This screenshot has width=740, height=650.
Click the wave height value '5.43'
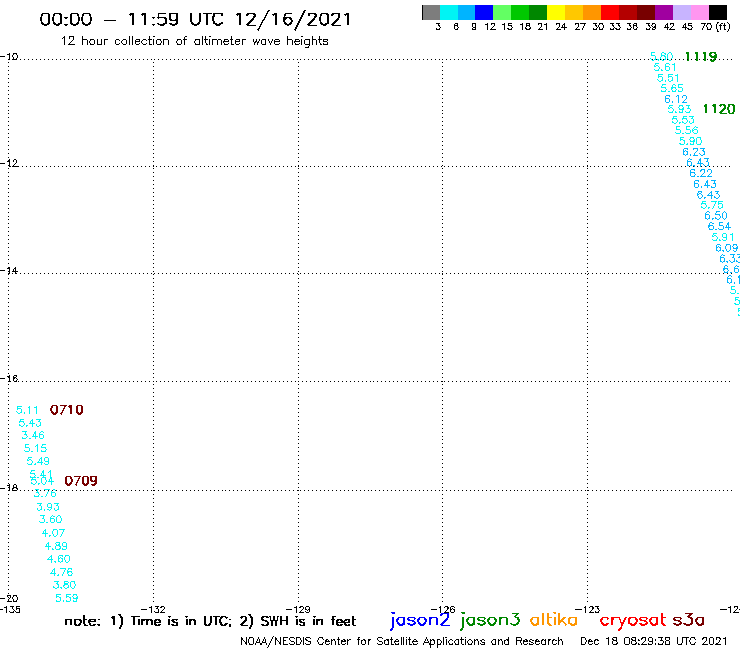30,423
